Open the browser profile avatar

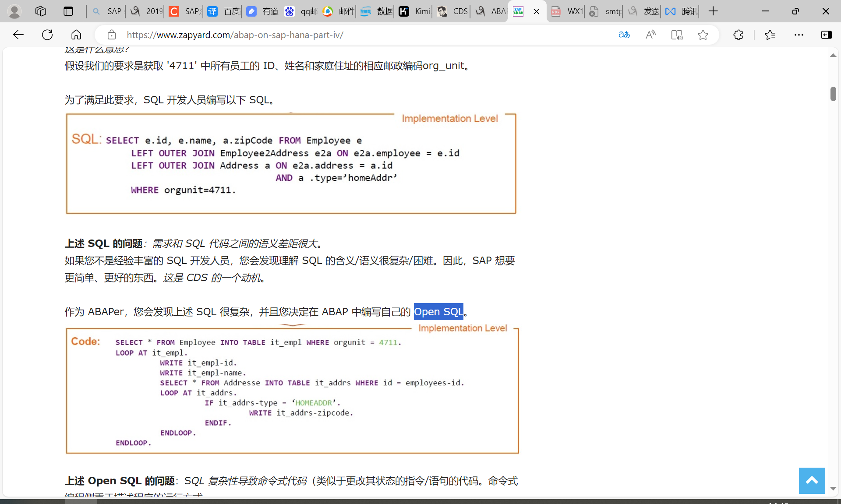tap(14, 11)
